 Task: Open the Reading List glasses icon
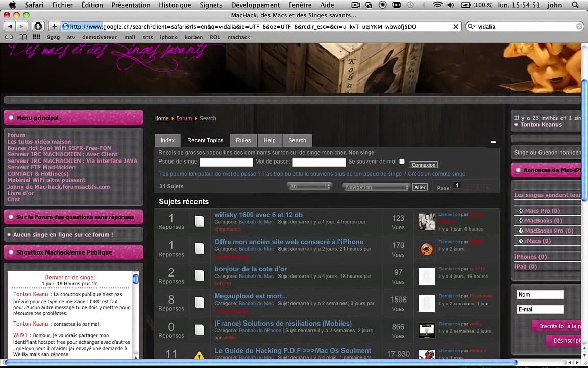(9, 37)
